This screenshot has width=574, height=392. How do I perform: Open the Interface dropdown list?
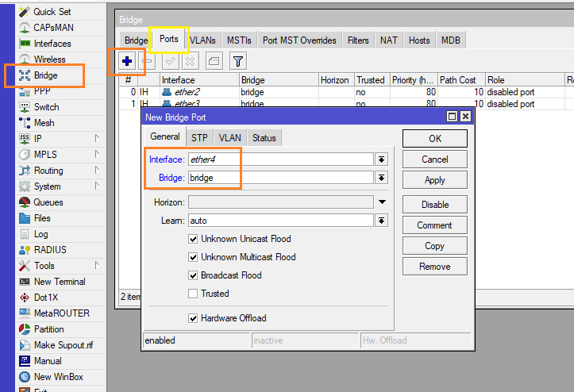382,159
